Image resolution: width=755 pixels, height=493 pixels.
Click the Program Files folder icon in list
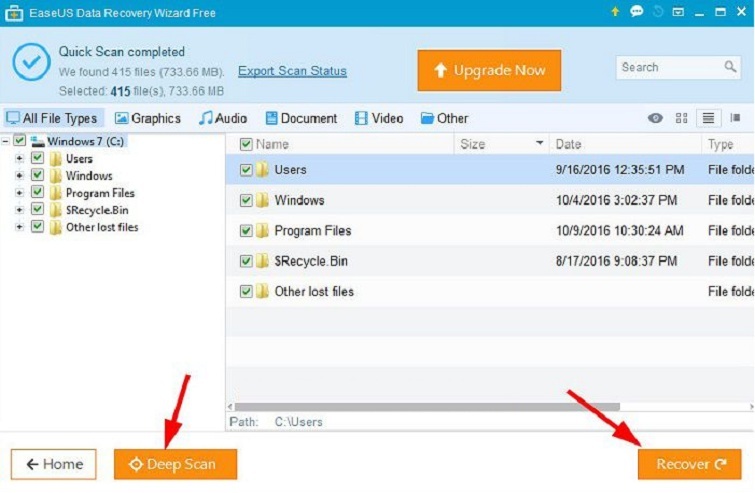(x=262, y=231)
